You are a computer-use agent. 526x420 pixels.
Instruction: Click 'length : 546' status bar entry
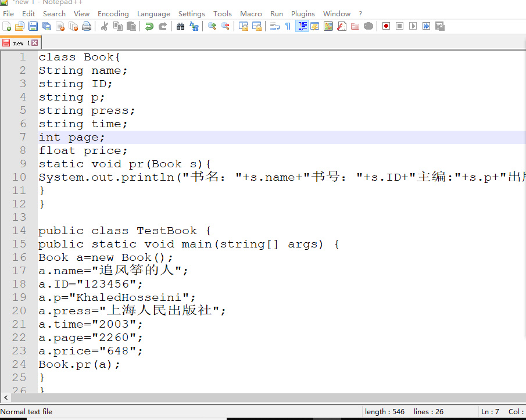[x=385, y=412]
